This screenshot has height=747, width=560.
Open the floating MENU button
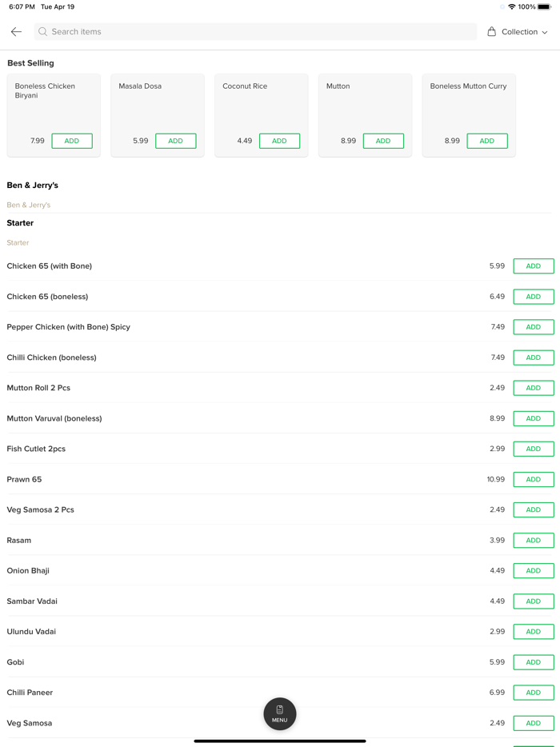click(279, 713)
